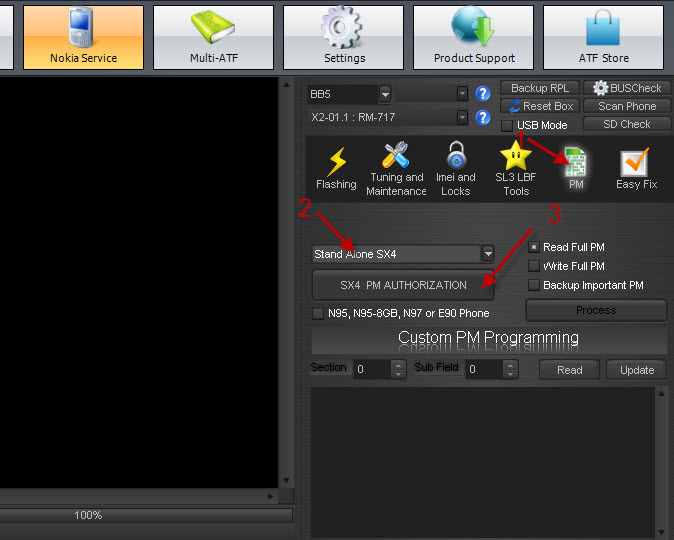Open the Settings tab
The image size is (674, 540).
click(343, 37)
